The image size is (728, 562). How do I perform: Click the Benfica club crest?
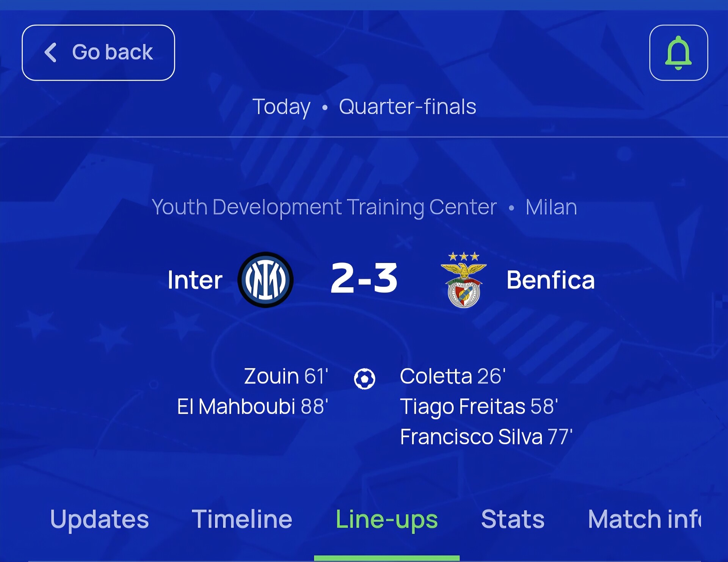point(463,280)
